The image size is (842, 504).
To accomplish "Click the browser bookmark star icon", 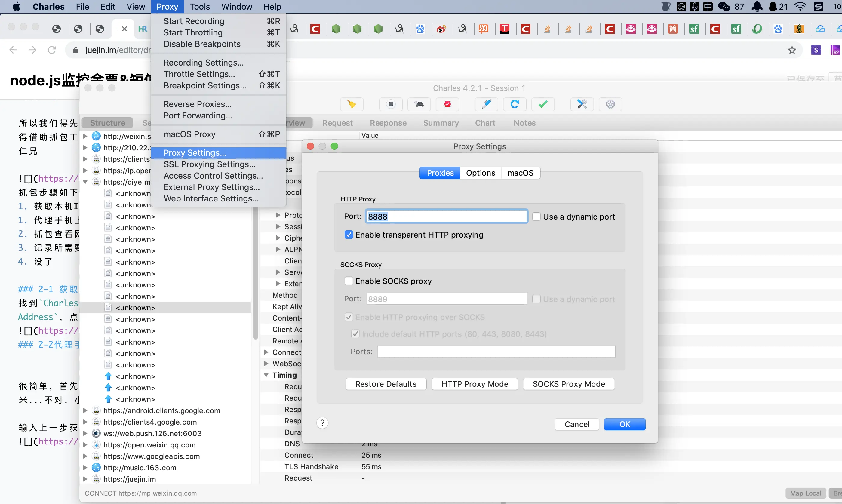I will [x=792, y=50].
